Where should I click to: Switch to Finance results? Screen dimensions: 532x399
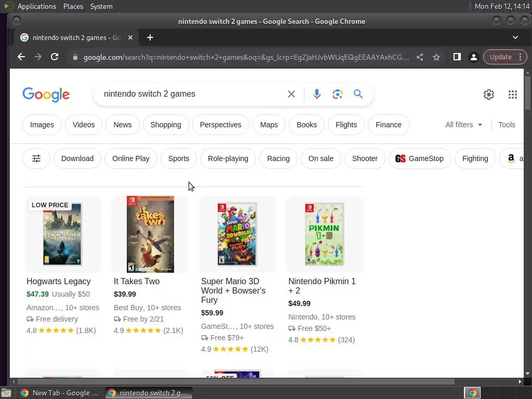pyautogui.click(x=389, y=125)
